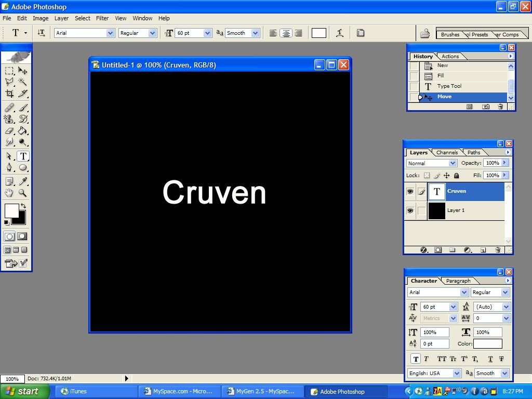Open font style Regular dropdown in options bar
The image size is (532, 399).
[152, 33]
